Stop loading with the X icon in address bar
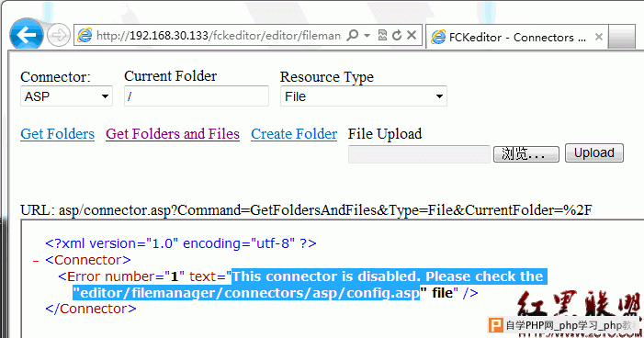The image size is (644, 338). coord(412,36)
